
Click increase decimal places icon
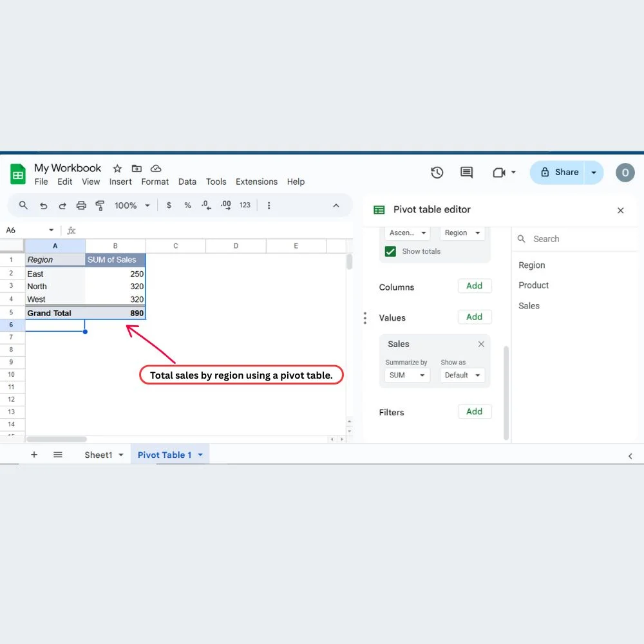click(225, 205)
